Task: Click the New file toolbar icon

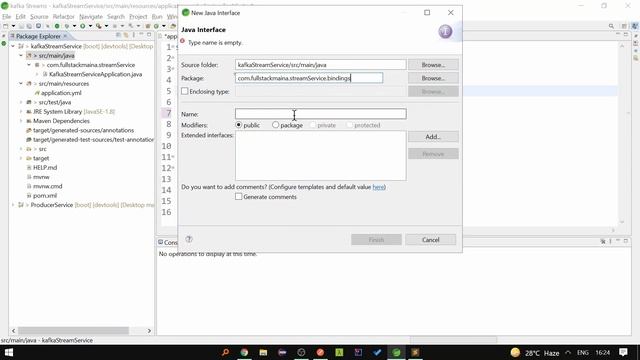Action: point(5,26)
